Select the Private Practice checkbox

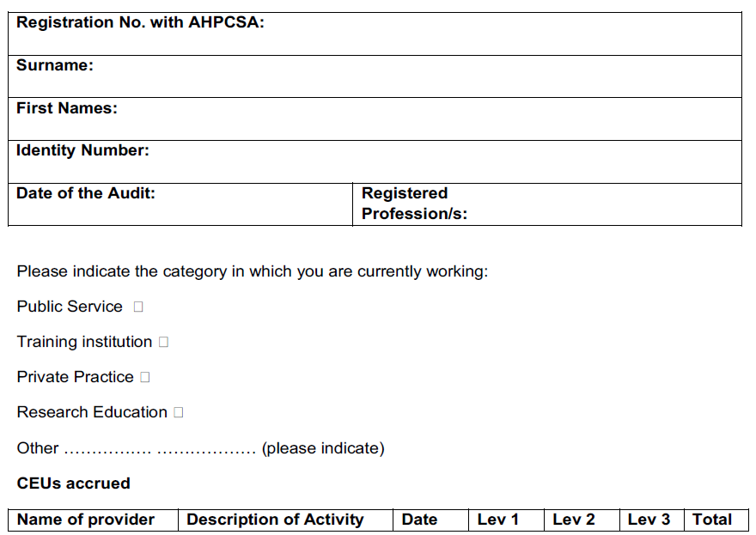click(x=145, y=377)
